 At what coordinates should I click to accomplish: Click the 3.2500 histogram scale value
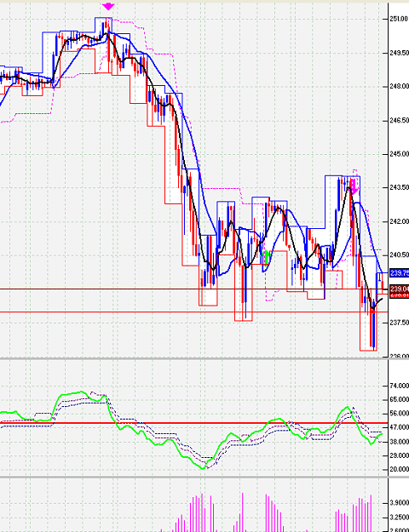[x=399, y=518]
